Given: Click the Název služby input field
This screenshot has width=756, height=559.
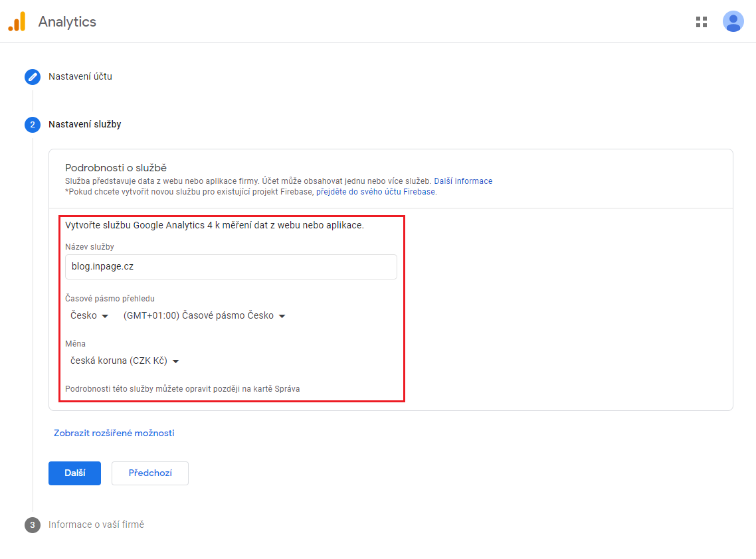Looking at the screenshot, I should tap(231, 266).
